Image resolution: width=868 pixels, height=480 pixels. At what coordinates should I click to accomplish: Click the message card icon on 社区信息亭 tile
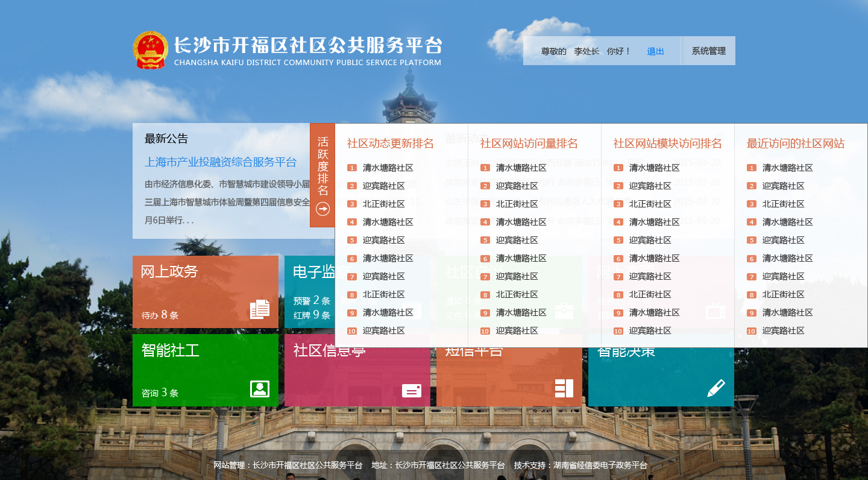(x=412, y=390)
